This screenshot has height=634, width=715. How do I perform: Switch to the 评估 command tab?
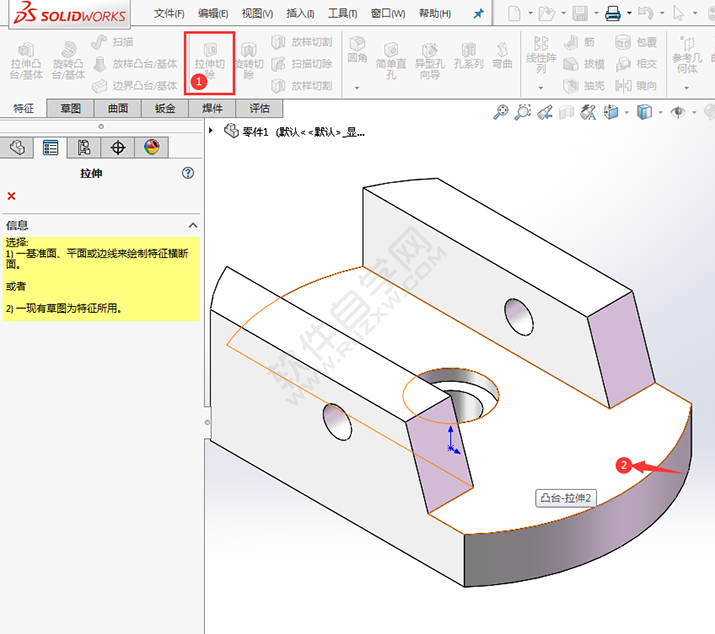click(x=259, y=108)
